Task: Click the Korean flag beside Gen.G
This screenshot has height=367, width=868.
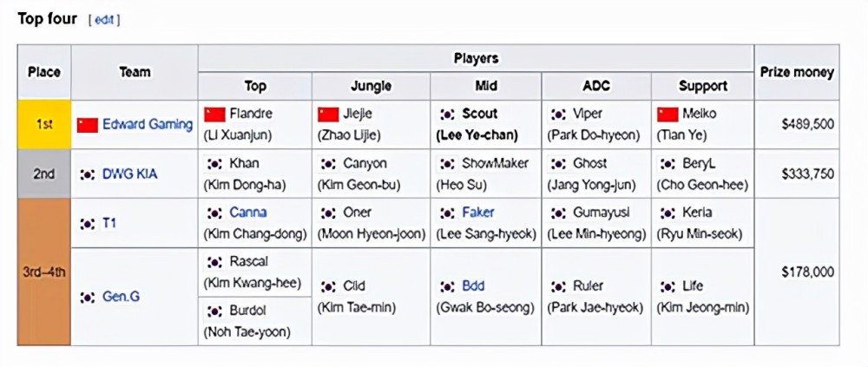Action: [88, 298]
